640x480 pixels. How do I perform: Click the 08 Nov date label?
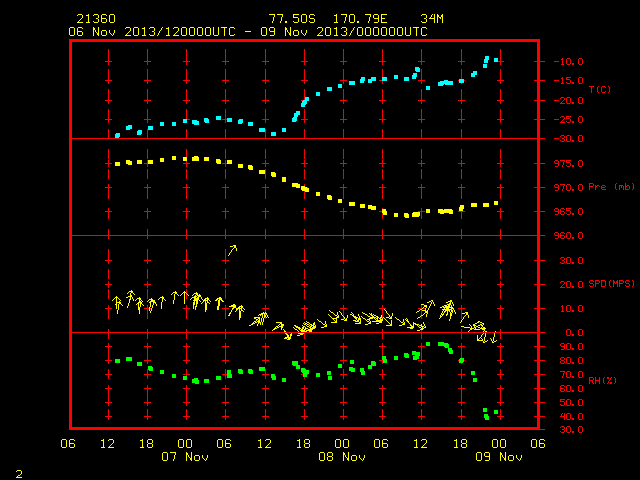pos(342,457)
